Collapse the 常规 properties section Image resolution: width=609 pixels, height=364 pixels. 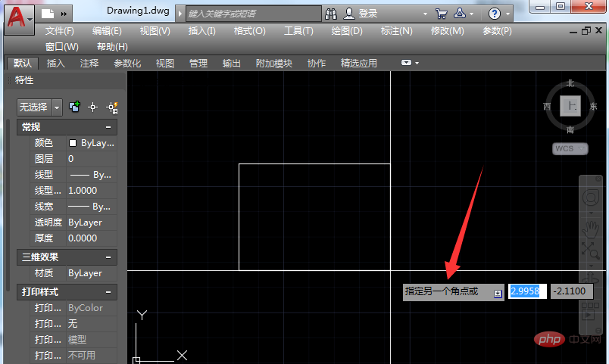click(x=108, y=127)
